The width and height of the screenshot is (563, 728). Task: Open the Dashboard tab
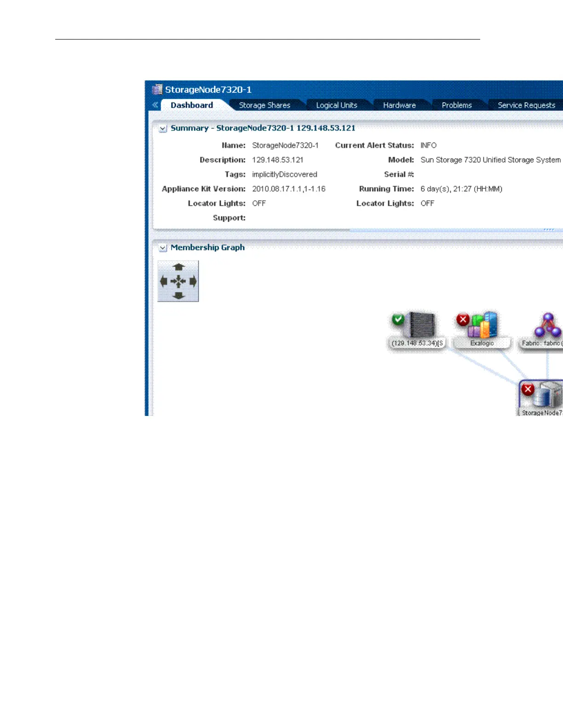pyautogui.click(x=192, y=105)
